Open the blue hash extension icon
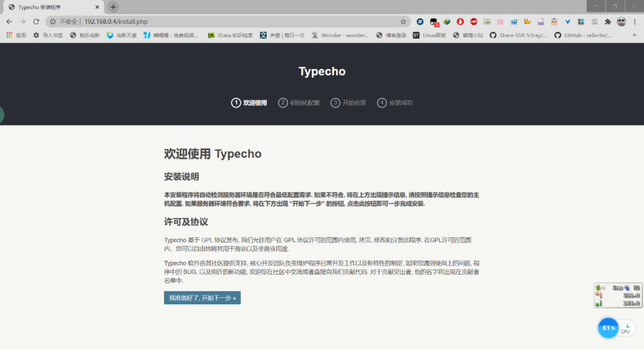 420,21
